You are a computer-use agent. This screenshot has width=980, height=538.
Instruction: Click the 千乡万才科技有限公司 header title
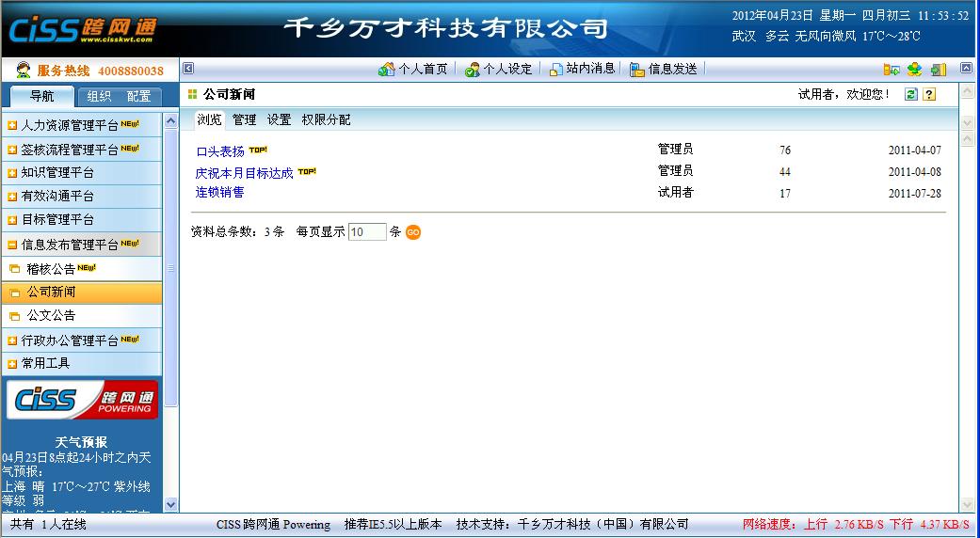coord(445,28)
